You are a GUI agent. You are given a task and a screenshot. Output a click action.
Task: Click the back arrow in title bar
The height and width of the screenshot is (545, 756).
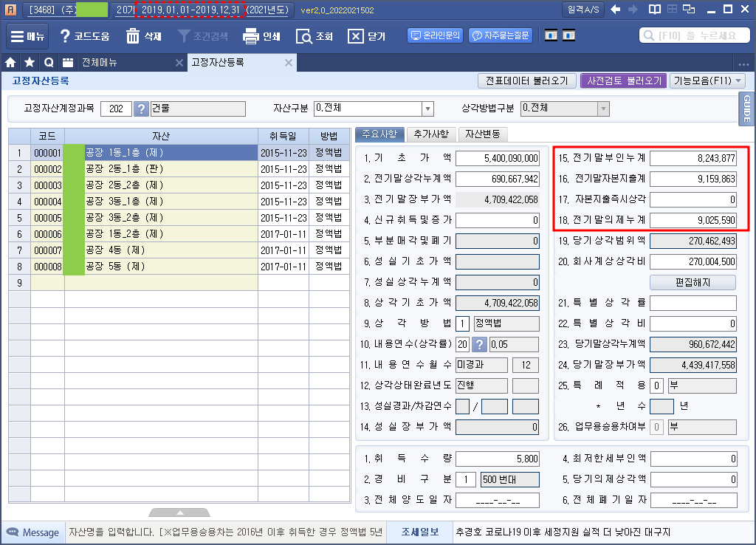(614, 10)
